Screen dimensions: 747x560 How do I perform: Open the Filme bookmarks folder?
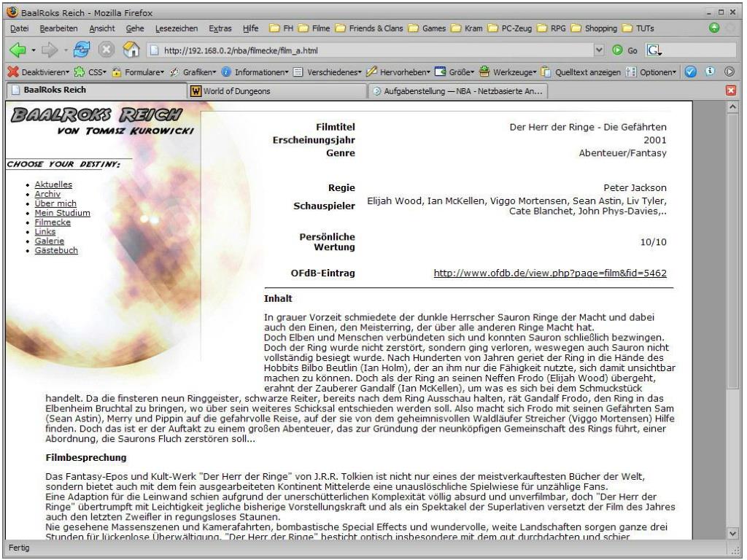coord(314,28)
